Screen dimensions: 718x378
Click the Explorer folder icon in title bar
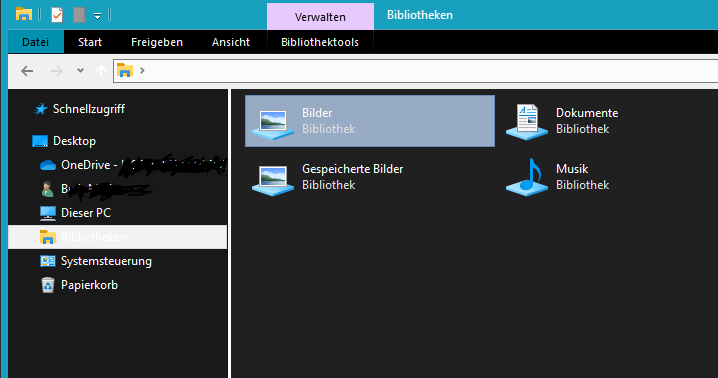[x=23, y=15]
